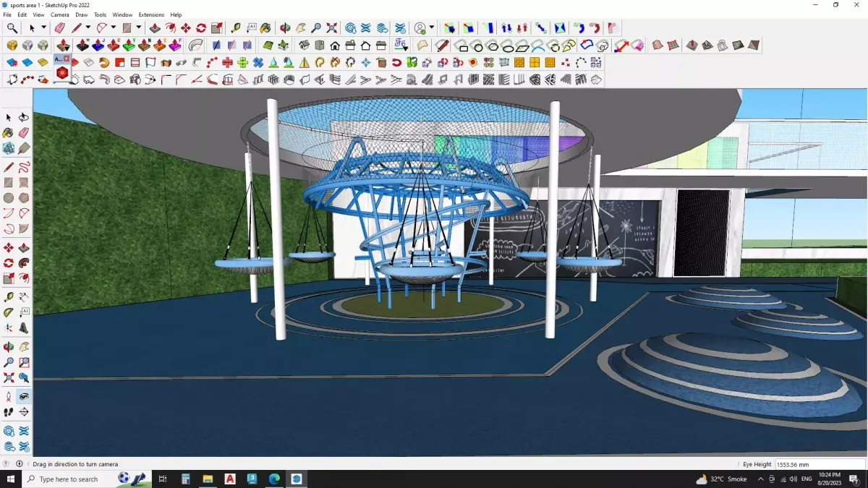Open Microsoft Edge from the taskbar
The image size is (868, 488).
click(x=274, y=479)
